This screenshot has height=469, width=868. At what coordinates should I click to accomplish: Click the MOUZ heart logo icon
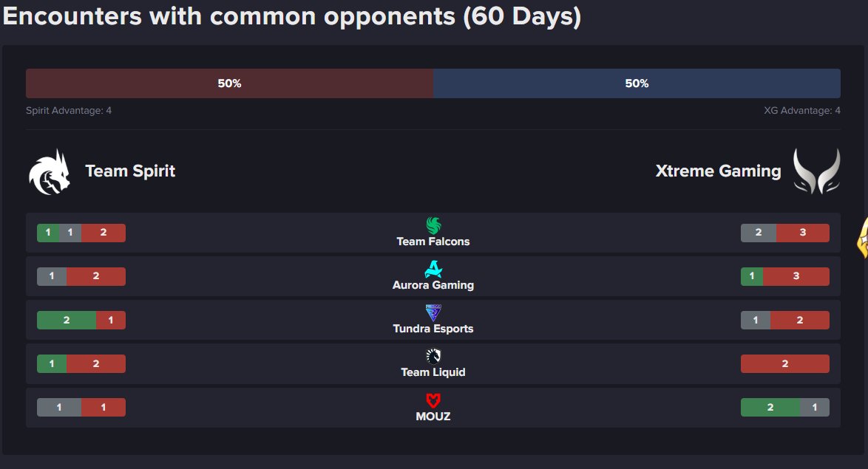[x=433, y=400]
